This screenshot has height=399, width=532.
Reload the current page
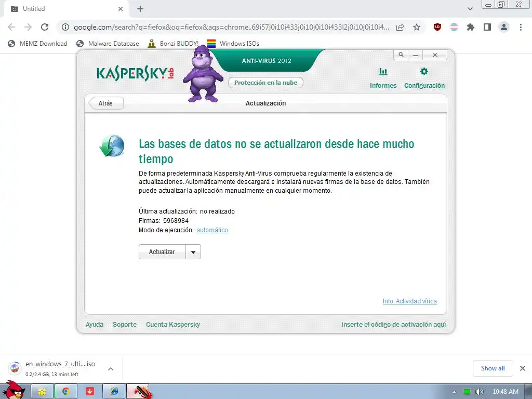[45, 27]
